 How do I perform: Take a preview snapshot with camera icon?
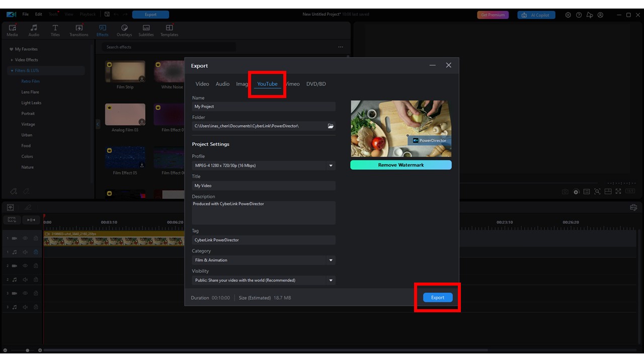click(565, 192)
